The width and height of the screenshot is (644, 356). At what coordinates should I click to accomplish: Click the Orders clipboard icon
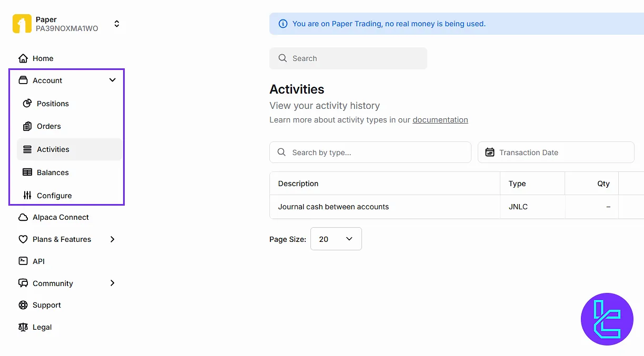tap(27, 126)
